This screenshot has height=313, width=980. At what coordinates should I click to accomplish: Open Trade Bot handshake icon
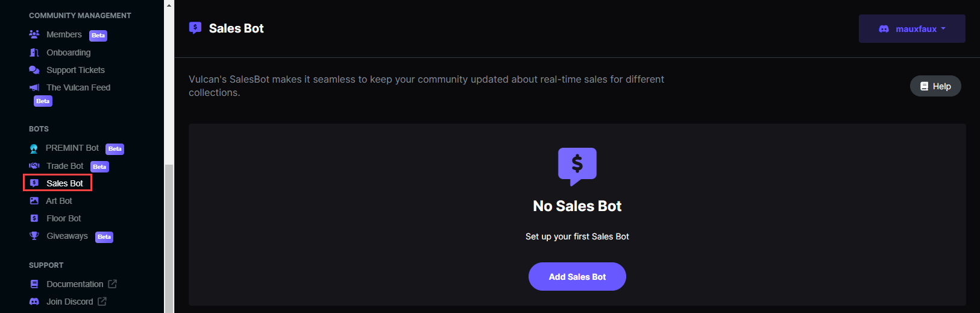[34, 166]
